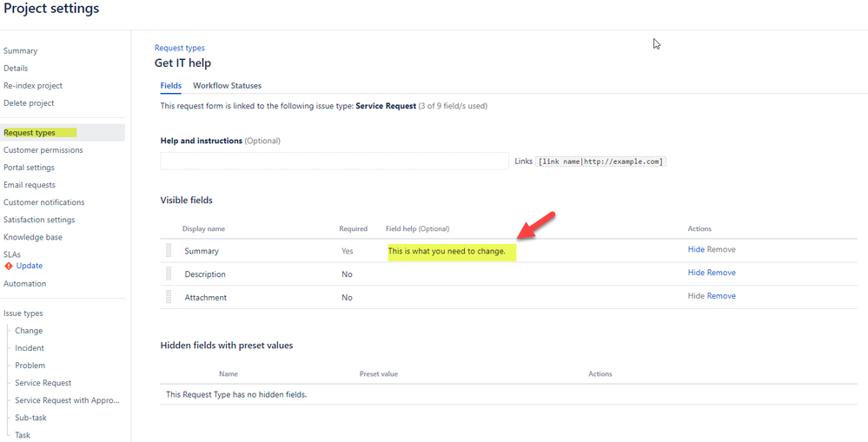868x442 pixels.
Task: Click the Description Required value No
Action: coord(347,274)
